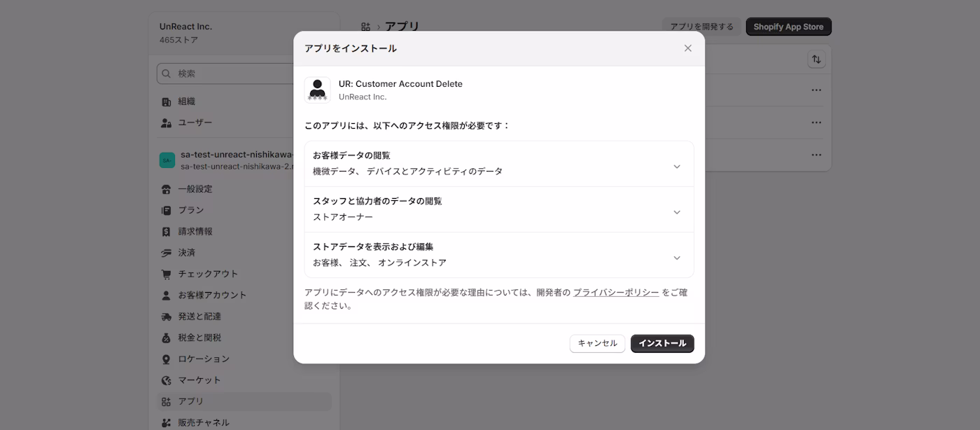
Task: Click the breadcrumb apps icon in header
Action: click(365, 27)
